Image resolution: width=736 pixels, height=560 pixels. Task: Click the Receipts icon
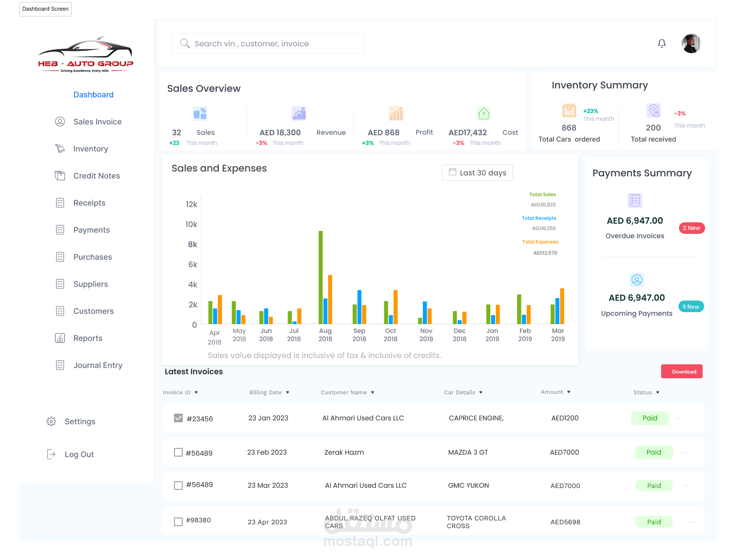[60, 203]
